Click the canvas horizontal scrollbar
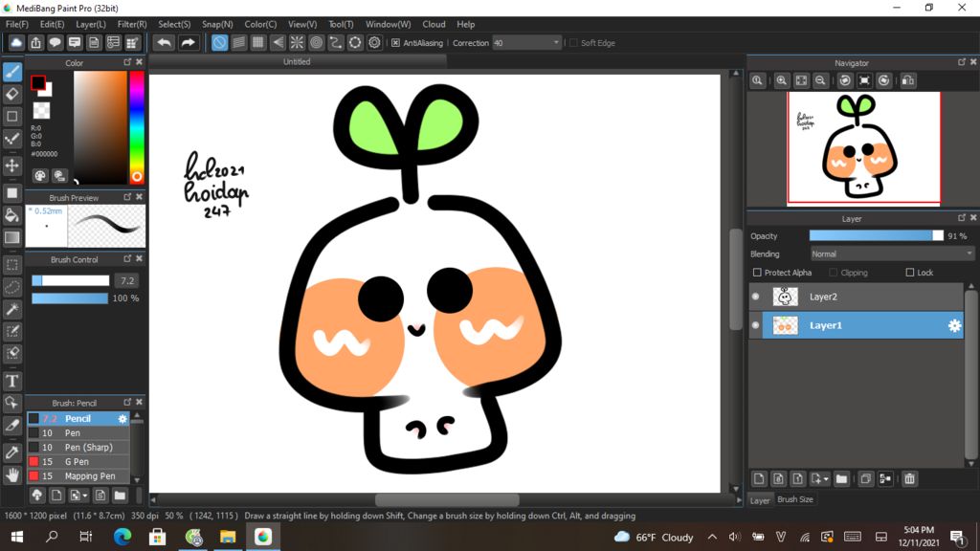This screenshot has width=980, height=551. pos(446,499)
